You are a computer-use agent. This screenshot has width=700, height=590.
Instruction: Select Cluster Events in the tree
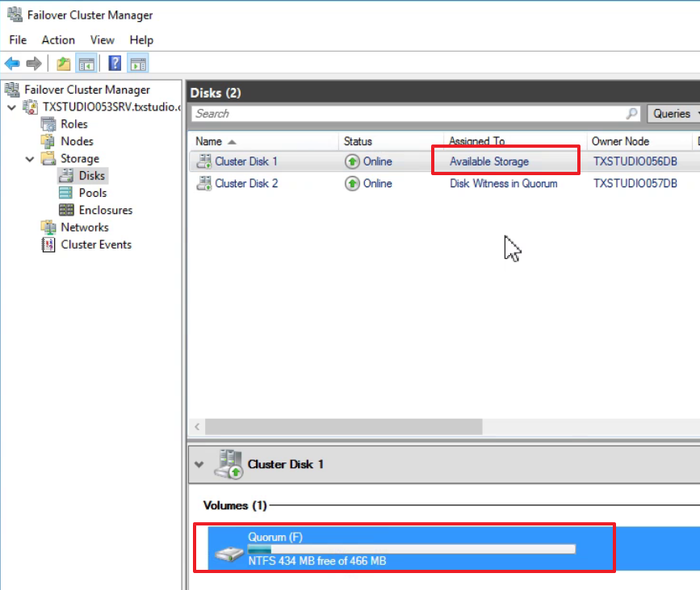96,245
